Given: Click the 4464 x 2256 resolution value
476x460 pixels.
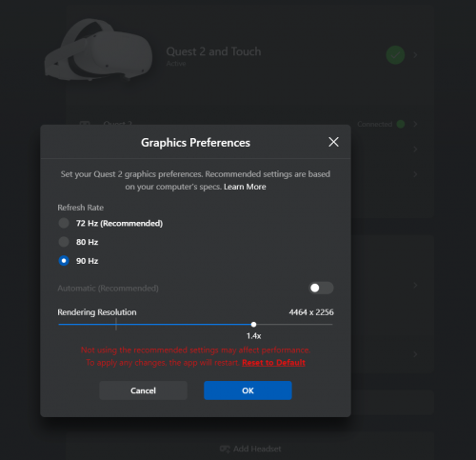Looking at the screenshot, I should pos(311,312).
